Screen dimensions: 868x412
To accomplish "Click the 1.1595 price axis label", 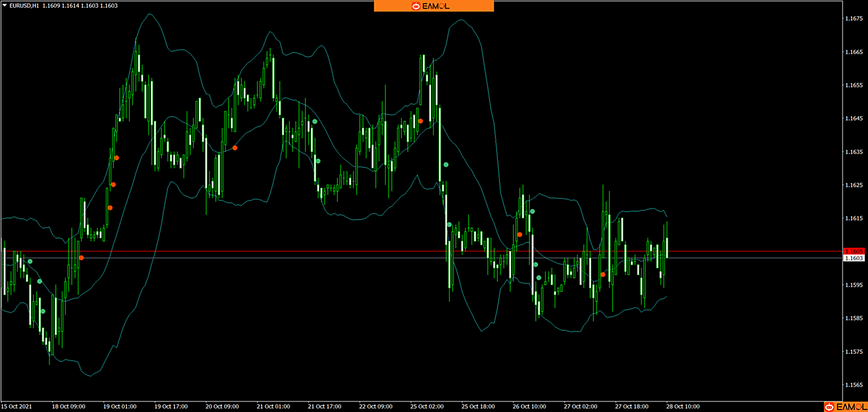I will [854, 285].
